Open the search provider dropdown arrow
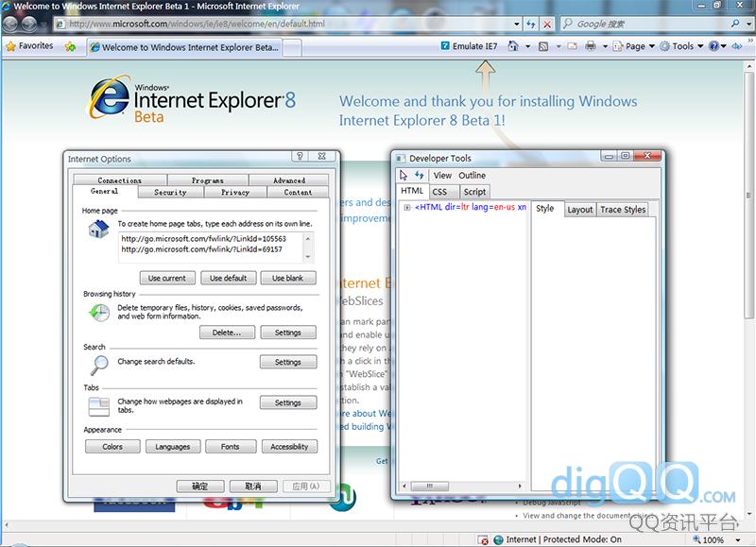The height and width of the screenshot is (547, 756). point(748,25)
